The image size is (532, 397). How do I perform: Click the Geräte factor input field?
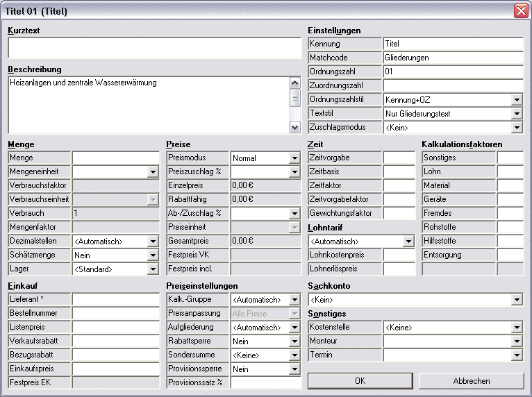tap(510, 199)
